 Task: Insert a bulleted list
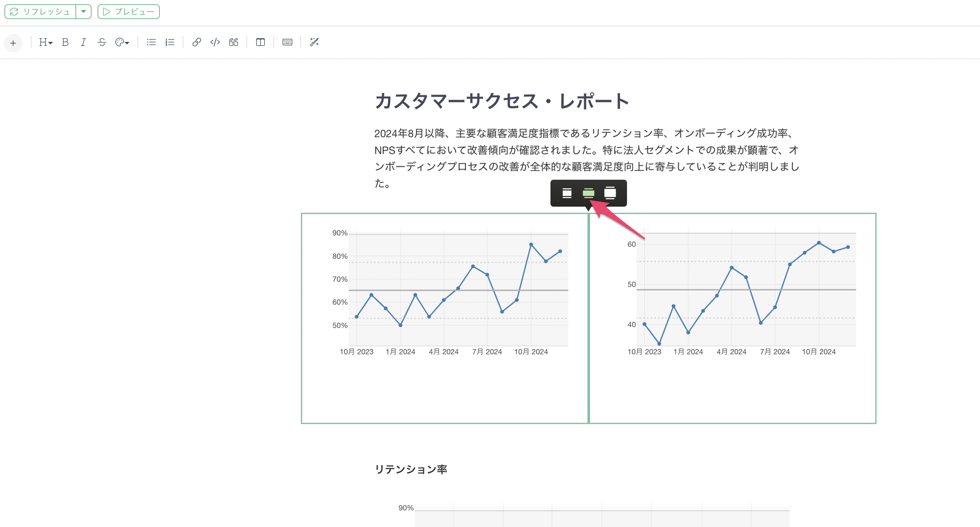151,42
